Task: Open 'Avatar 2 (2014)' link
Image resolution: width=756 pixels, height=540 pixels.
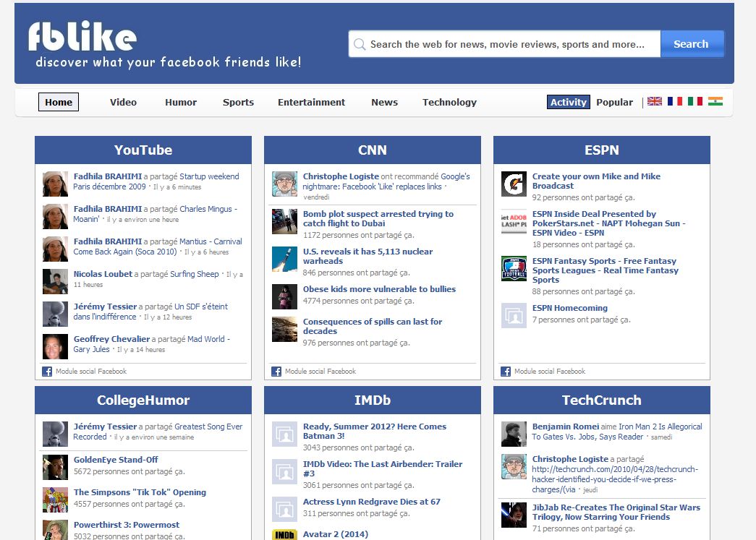Action: coord(336,534)
